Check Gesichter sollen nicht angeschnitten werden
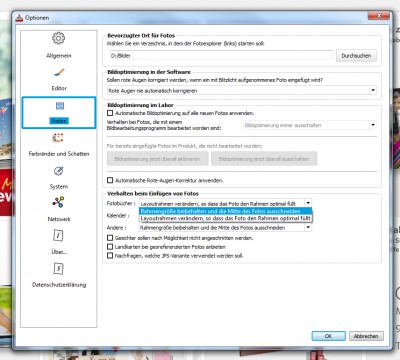The image size is (400, 360). pos(110,238)
